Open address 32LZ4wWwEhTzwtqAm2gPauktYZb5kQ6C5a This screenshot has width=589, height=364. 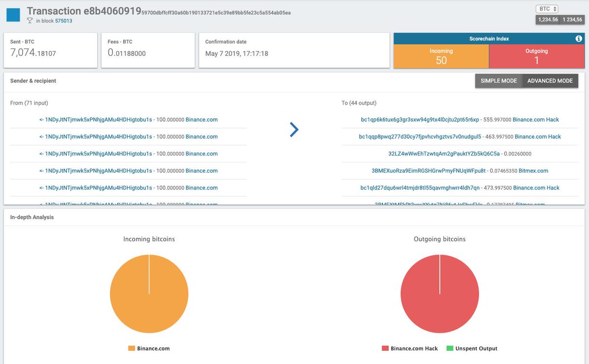444,154
